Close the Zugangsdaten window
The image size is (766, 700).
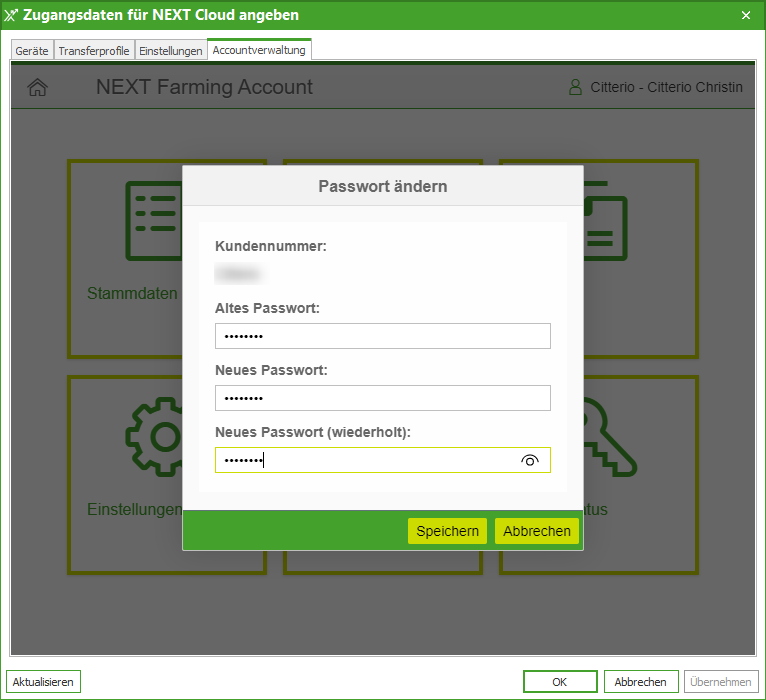(x=746, y=15)
